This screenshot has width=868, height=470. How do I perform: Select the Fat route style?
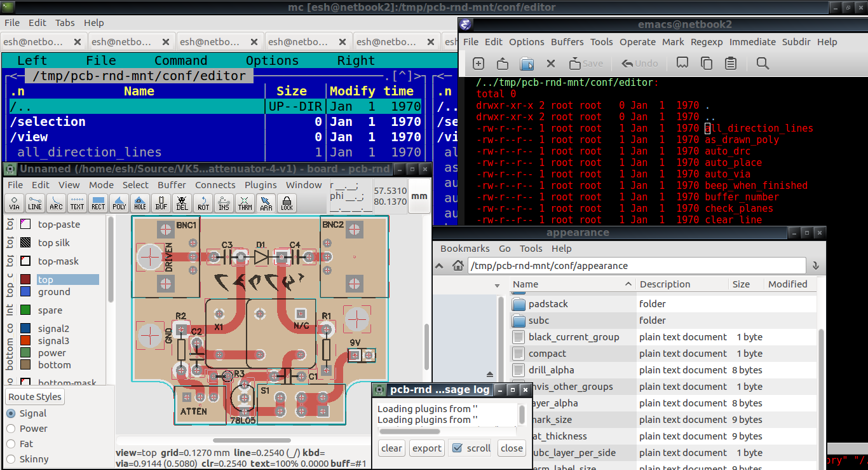point(10,444)
